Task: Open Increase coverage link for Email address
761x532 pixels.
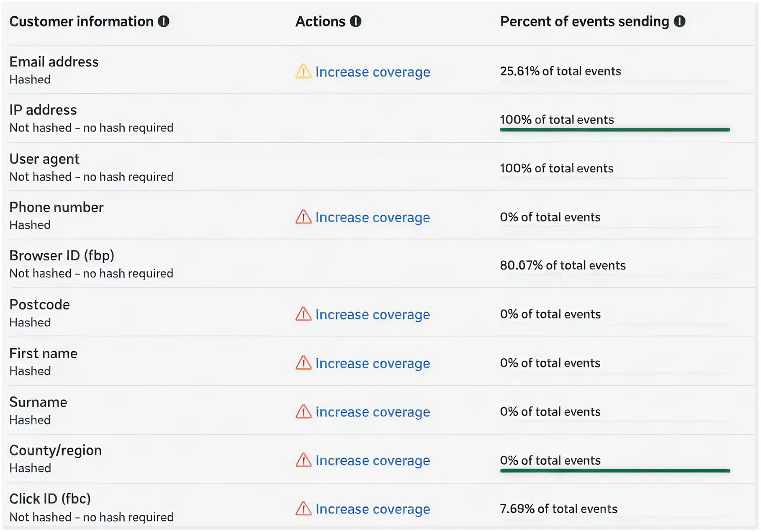Action: [x=373, y=72]
